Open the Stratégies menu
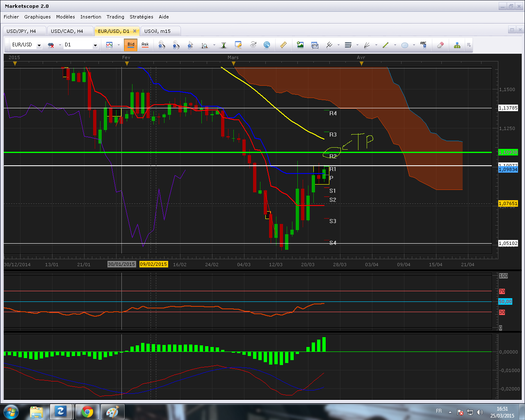525x420 pixels. pos(141,17)
